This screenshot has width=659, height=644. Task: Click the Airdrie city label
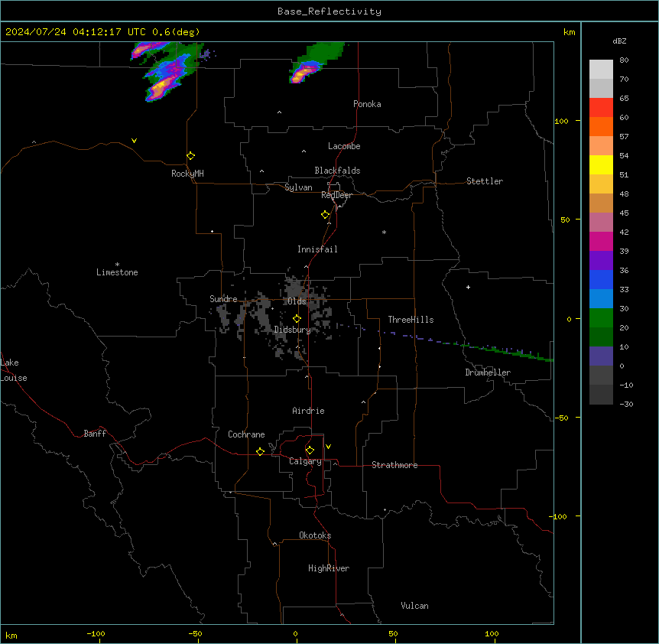click(308, 411)
